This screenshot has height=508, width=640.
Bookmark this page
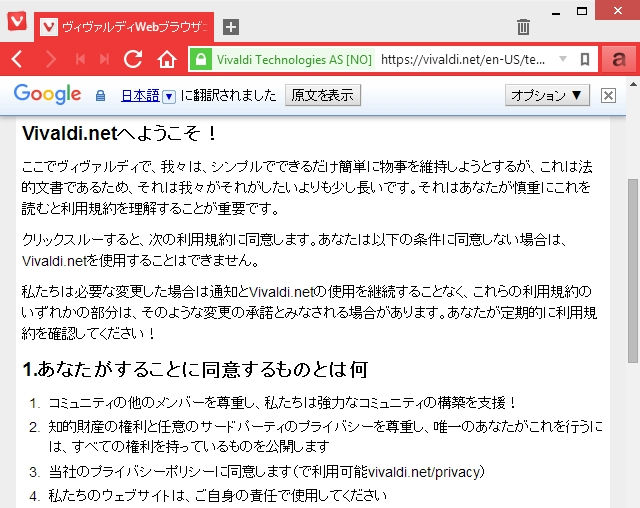(585, 60)
